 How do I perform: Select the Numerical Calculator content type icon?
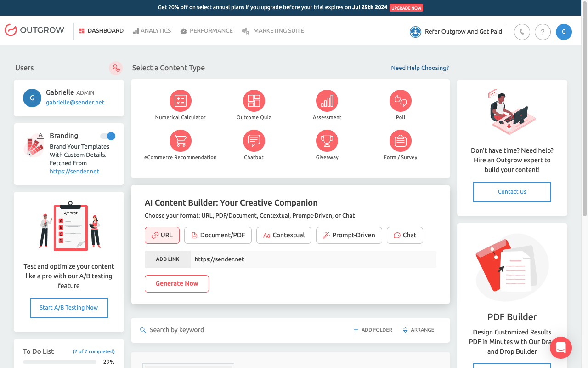coord(181,101)
